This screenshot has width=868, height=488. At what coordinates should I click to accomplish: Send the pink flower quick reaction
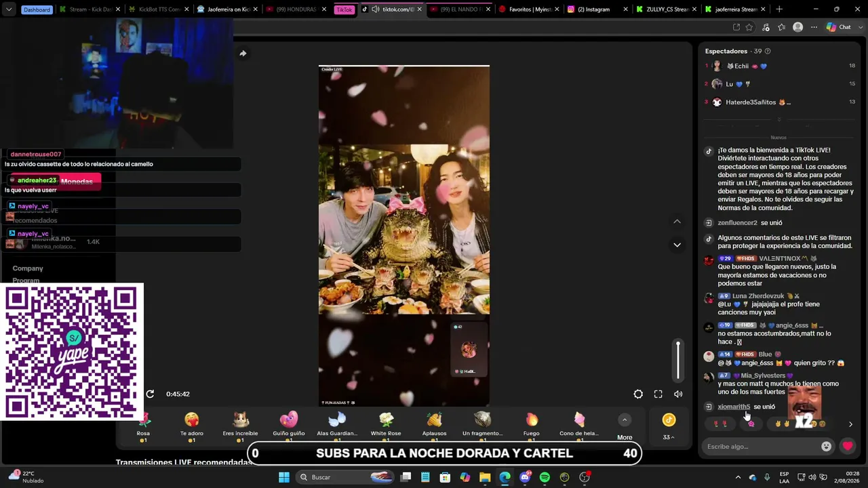(751, 424)
